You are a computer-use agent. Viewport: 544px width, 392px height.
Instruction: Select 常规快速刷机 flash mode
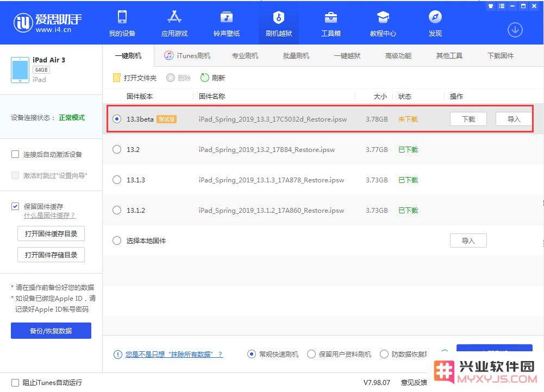pos(252,354)
